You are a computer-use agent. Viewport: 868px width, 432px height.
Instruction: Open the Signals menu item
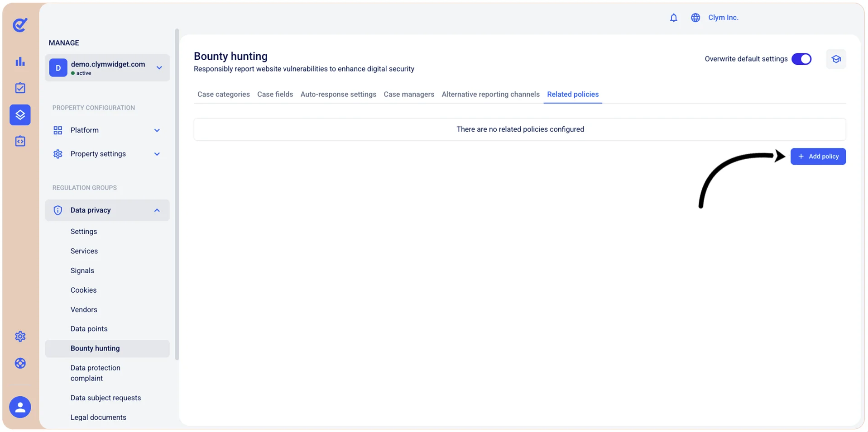coord(82,271)
